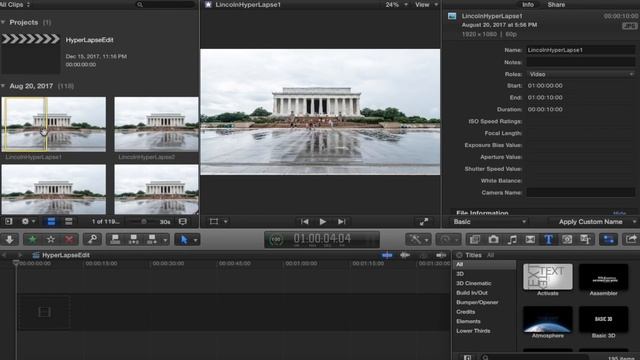Open the edit options arrow beside Append
The image size is (640, 360).
(165, 240)
